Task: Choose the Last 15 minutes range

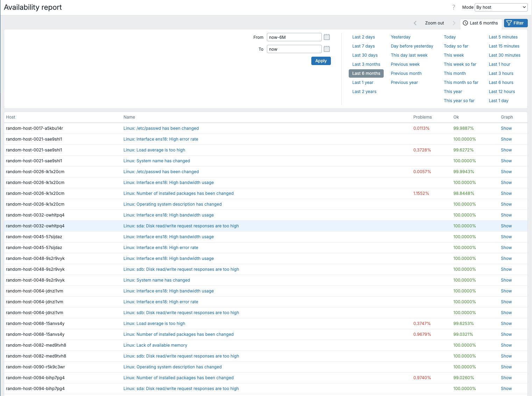Action: (504, 46)
